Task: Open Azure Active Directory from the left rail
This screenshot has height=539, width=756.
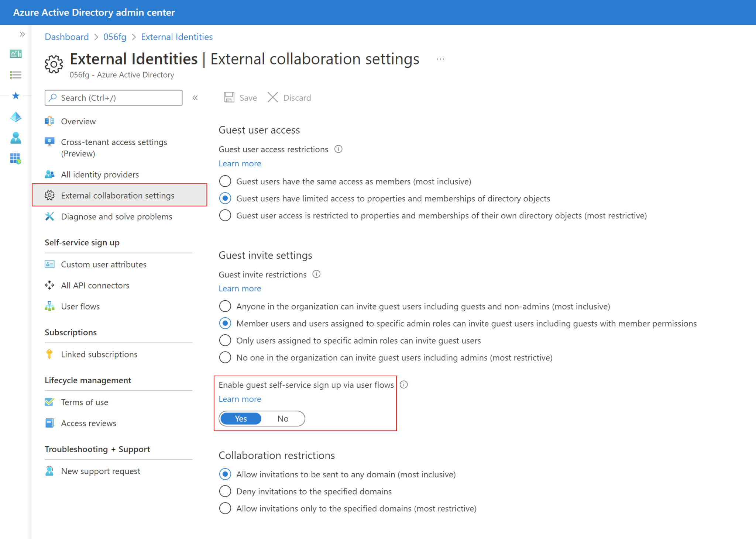Action: tap(16, 117)
